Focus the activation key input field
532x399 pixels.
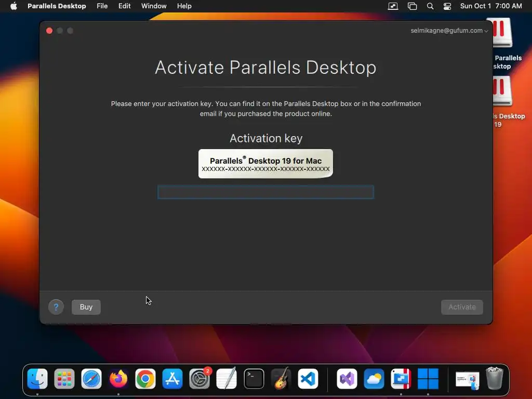click(265, 192)
